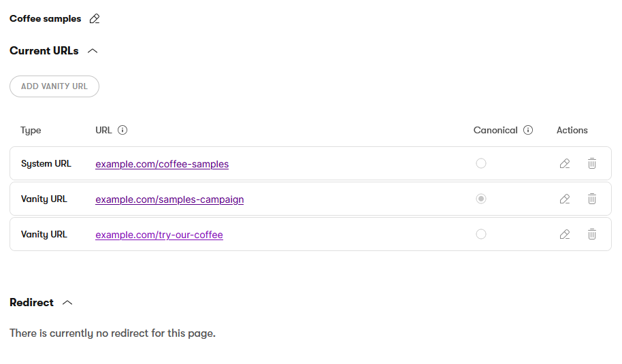This screenshot has height=364, width=622.
Task: Click the Current URLs heading
Action: [x=44, y=51]
